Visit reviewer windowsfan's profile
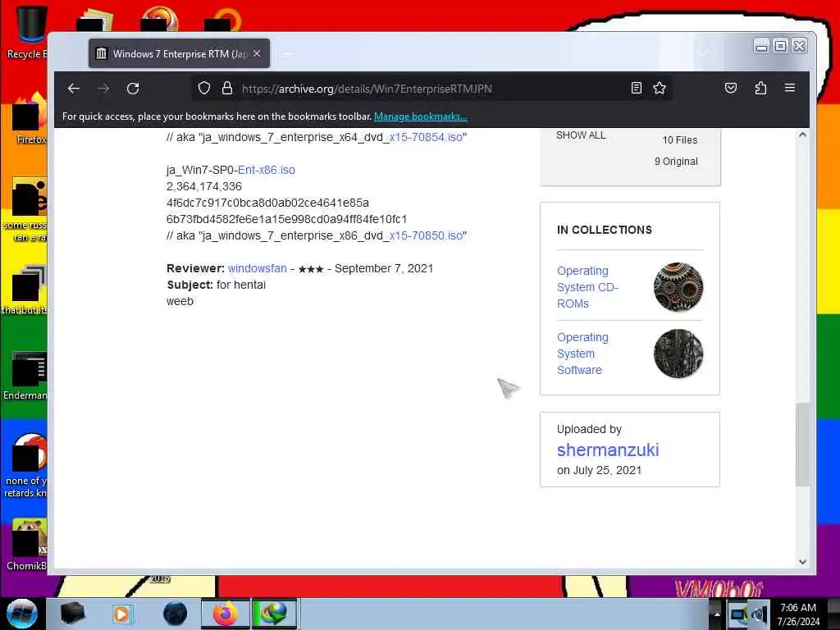The height and width of the screenshot is (630, 840). coord(257,268)
